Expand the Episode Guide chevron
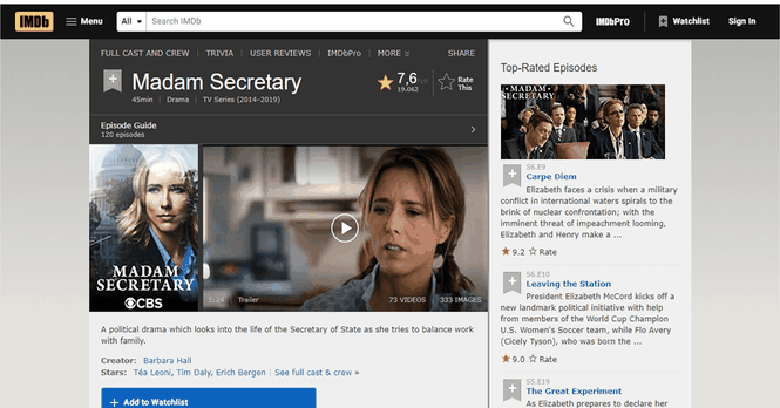This screenshot has height=408, width=780. [x=473, y=129]
